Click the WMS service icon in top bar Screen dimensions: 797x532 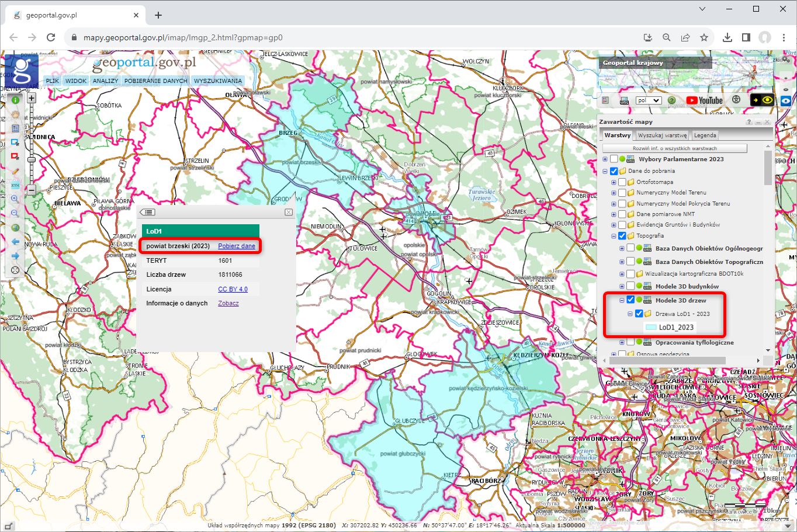pos(625,100)
